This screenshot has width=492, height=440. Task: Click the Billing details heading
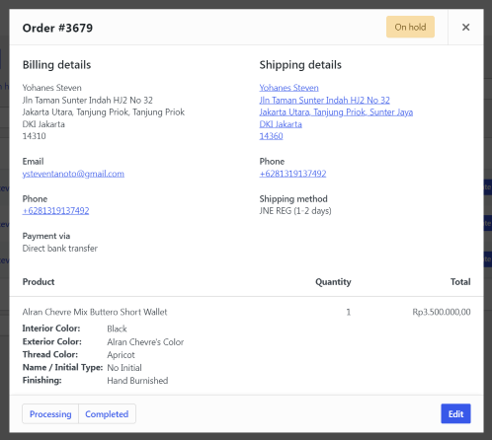[57, 65]
